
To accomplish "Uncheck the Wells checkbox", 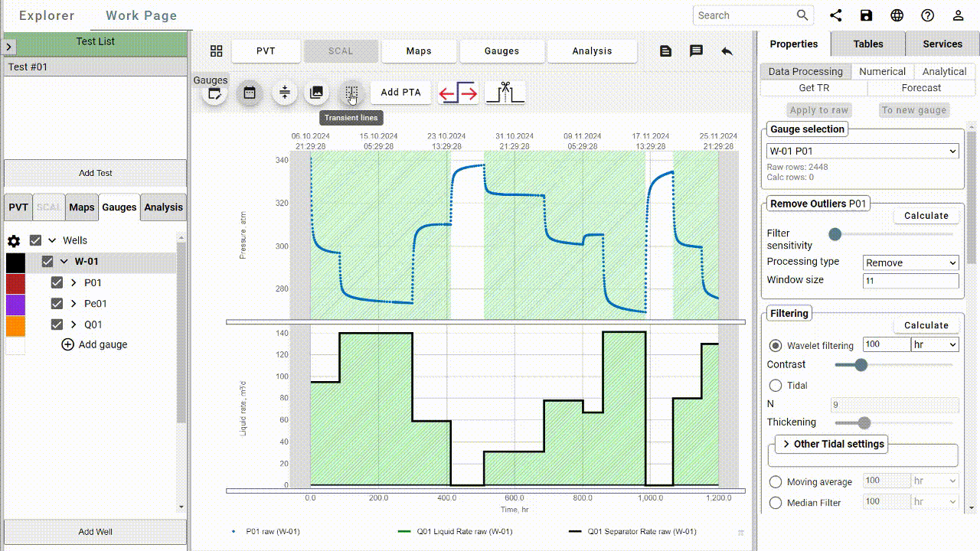I will 35,240.
